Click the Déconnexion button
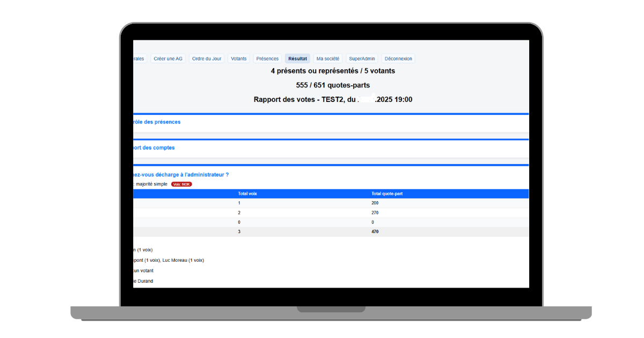This screenshot has height=338, width=644. (398, 58)
